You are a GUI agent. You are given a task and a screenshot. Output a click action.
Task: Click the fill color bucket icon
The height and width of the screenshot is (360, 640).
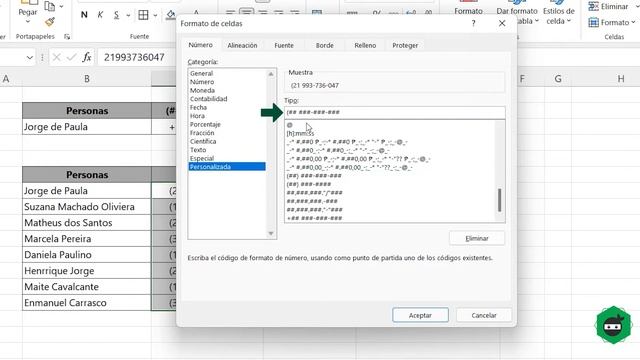[171, 15]
